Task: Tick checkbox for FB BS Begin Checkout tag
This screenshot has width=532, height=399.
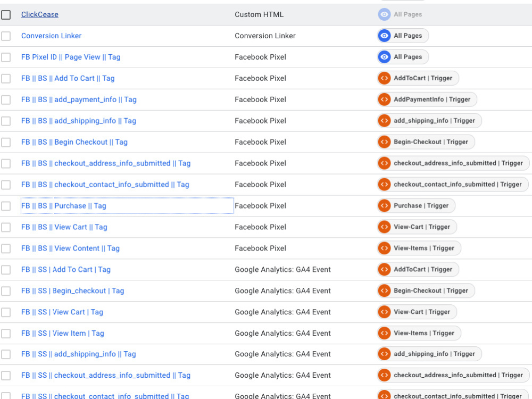Action: (6, 142)
